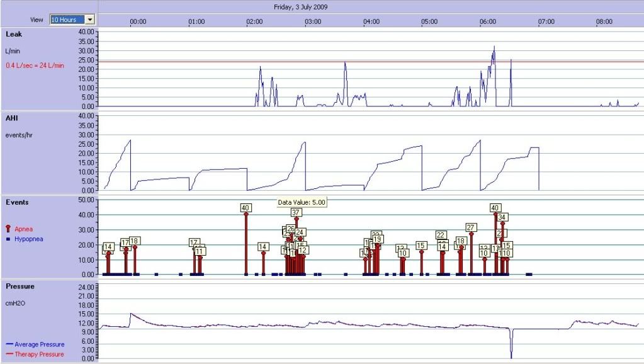
Task: Click the "Data Value: 5.00" tooltip
Action: pyautogui.click(x=302, y=202)
